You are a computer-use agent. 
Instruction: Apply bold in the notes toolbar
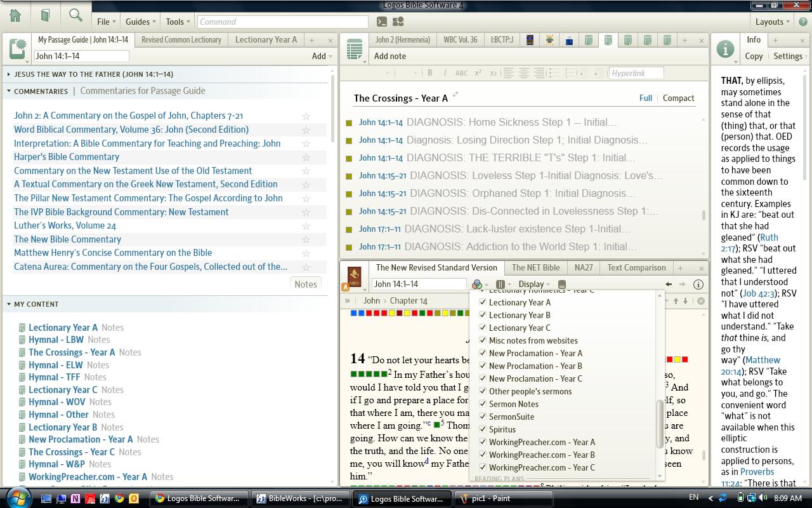[x=430, y=73]
